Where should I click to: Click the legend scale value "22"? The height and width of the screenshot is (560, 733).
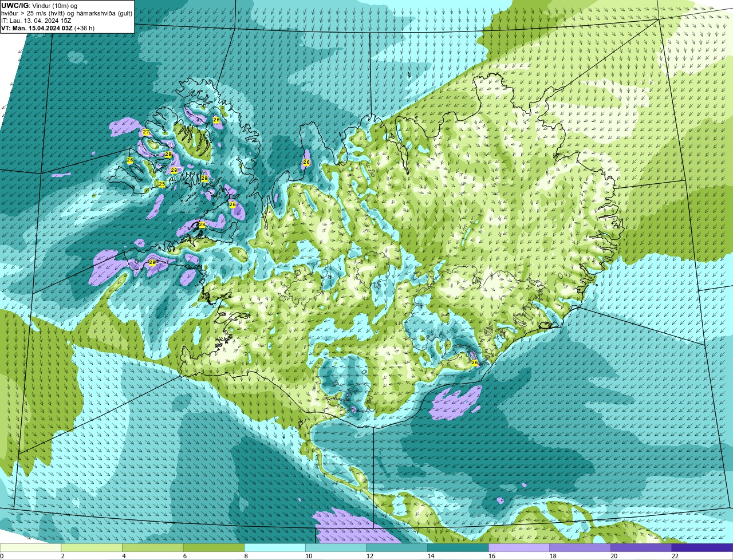675,556
